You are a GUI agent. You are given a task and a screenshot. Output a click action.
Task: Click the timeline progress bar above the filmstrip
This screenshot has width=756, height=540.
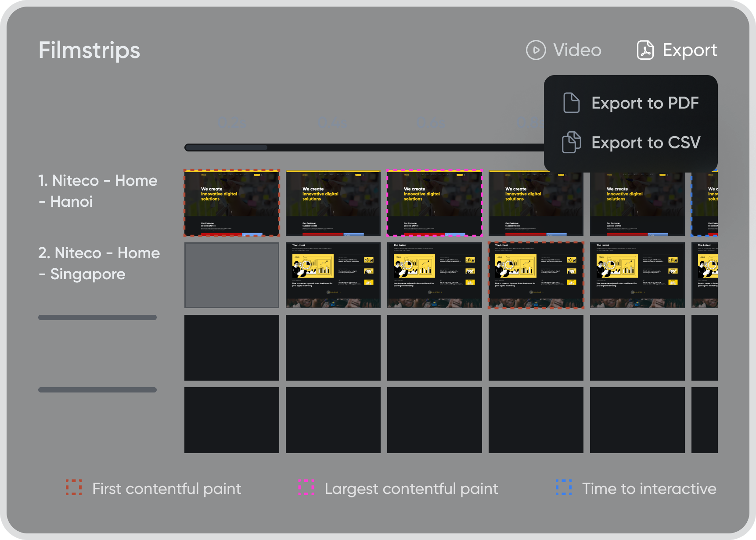(227, 148)
